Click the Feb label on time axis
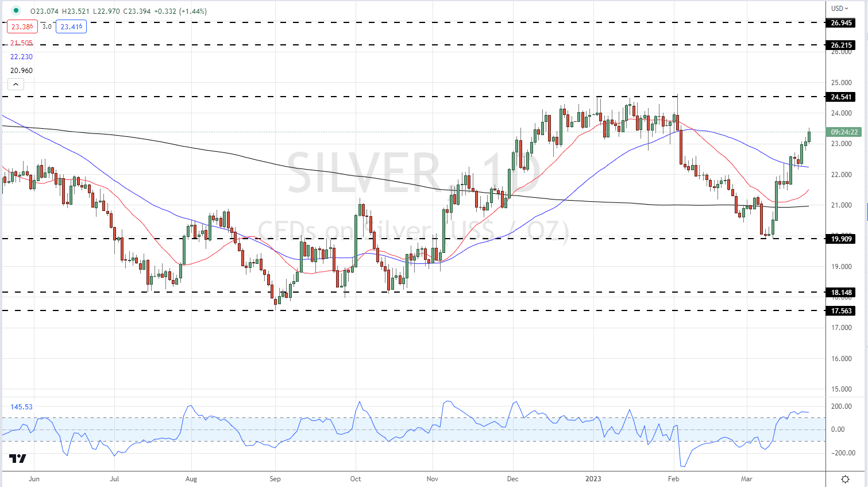The width and height of the screenshot is (868, 487). [x=674, y=479]
